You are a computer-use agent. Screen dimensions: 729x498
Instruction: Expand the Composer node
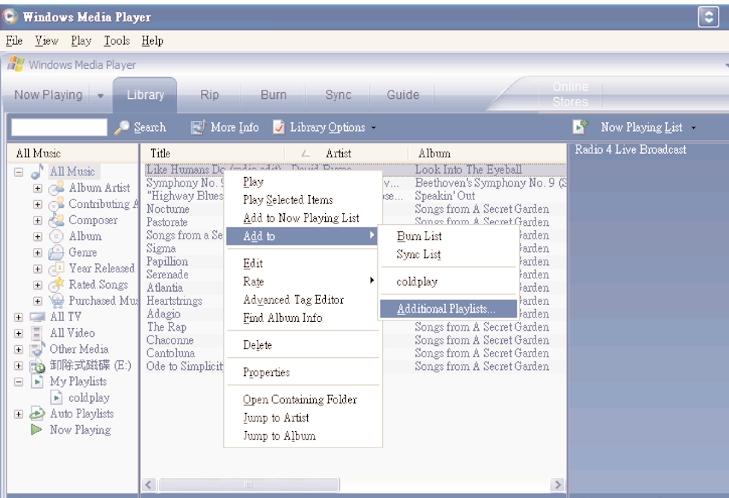coord(38,220)
